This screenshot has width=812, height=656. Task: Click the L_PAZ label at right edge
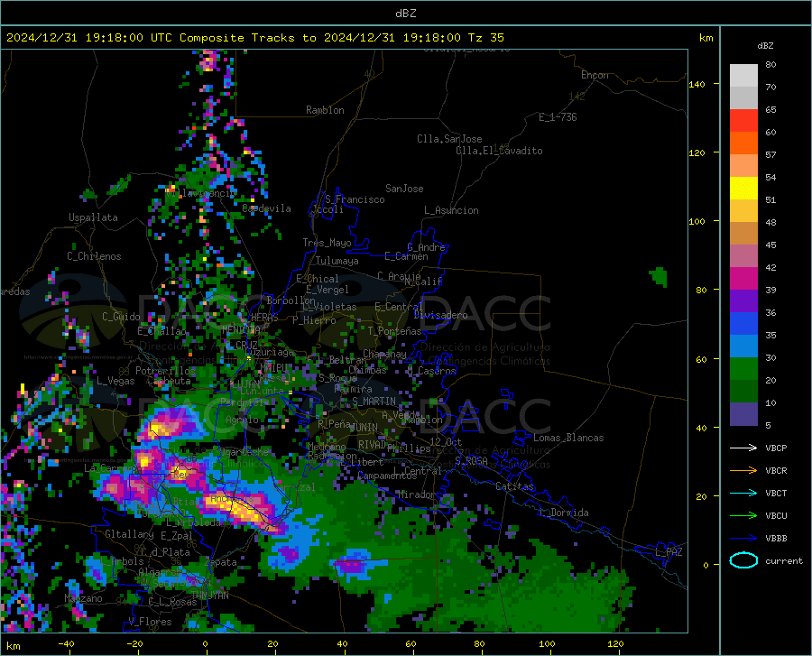[x=669, y=552]
